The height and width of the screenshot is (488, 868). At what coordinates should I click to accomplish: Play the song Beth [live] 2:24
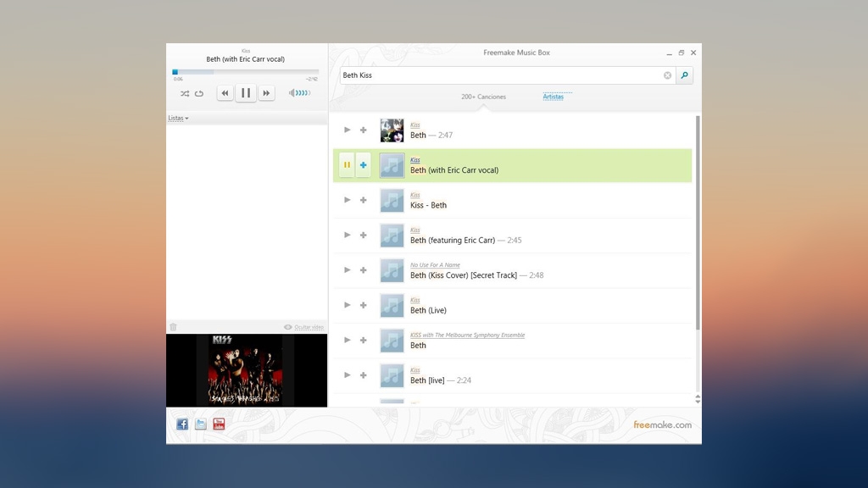tap(347, 375)
